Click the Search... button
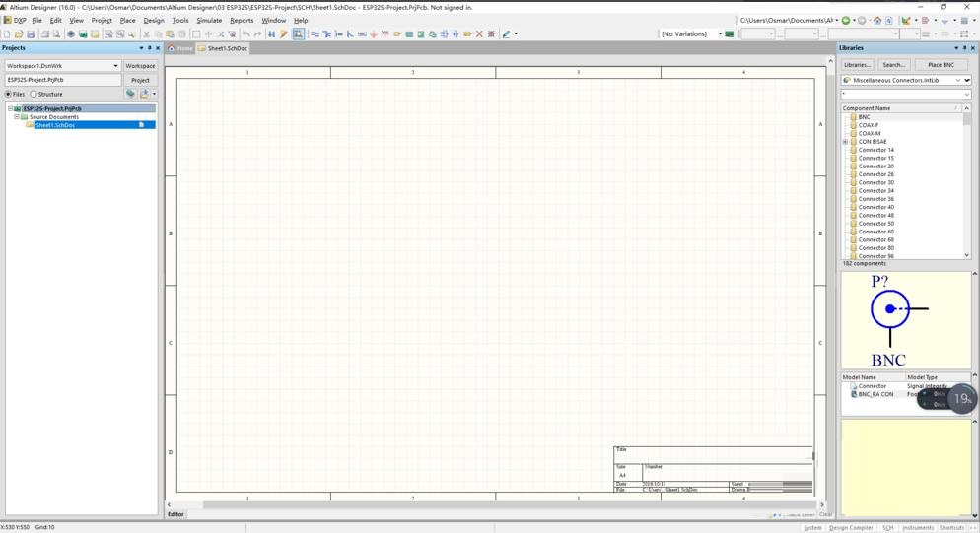This screenshot has height=533, width=980. (893, 65)
